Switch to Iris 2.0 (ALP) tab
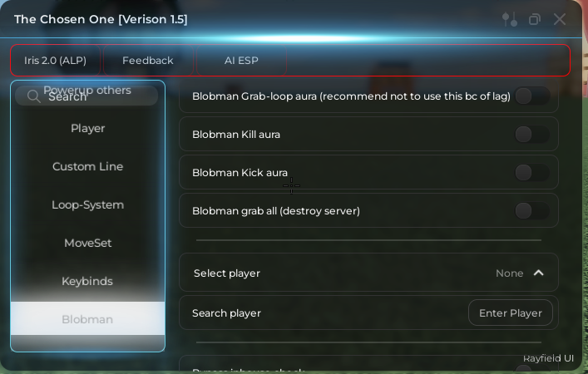This screenshot has height=374, width=588. (x=55, y=61)
